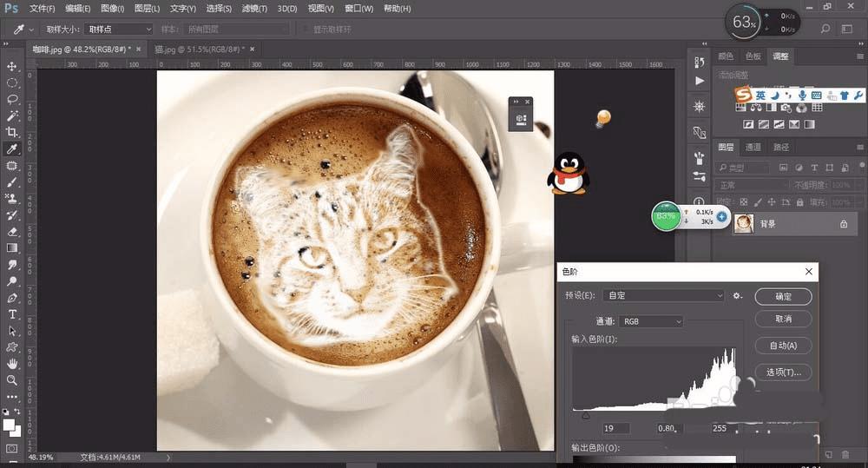Click the 确定 button in Levels dialog
The image size is (868, 468).
(x=783, y=296)
